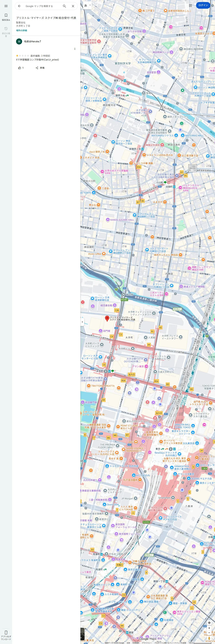This screenshot has width=215, height=644.
Task: Open the 利用規約 terms link
Action: click(x=136, y=643)
